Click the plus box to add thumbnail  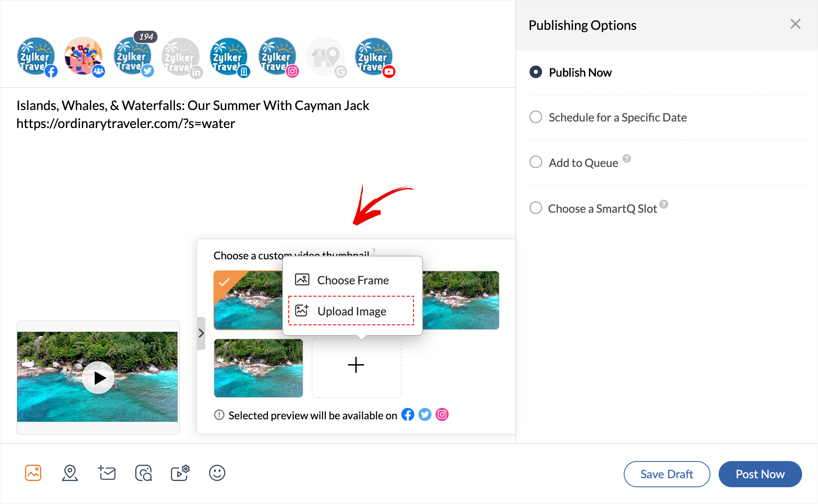(356, 365)
